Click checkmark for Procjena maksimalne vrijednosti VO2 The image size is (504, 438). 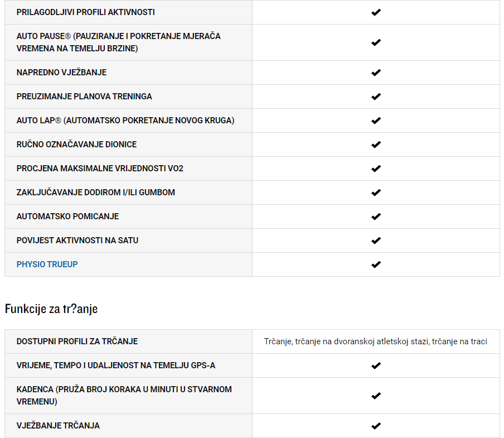[x=376, y=169]
